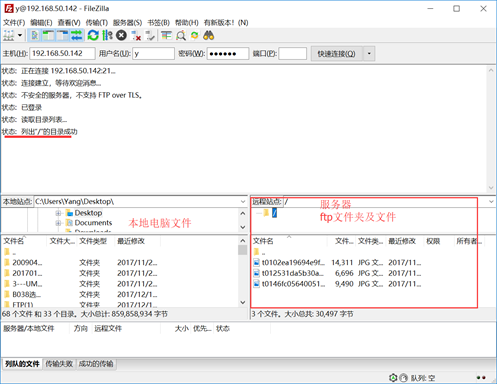Search files with binoculars icon
The height and width of the screenshot is (384, 497).
point(209,35)
